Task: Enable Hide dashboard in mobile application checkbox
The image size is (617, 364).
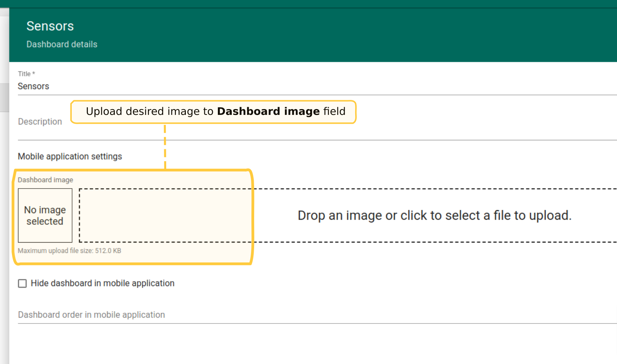Action: point(22,283)
